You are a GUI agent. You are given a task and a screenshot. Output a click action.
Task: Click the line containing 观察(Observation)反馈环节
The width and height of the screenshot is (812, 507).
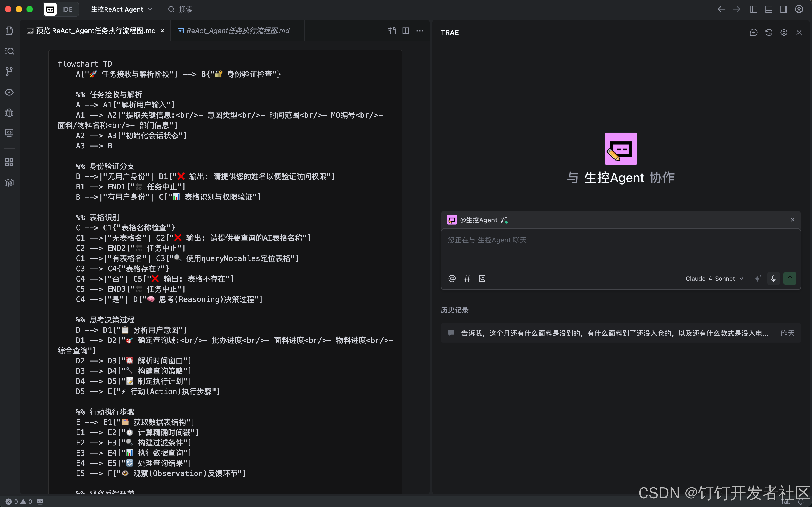[161, 473]
